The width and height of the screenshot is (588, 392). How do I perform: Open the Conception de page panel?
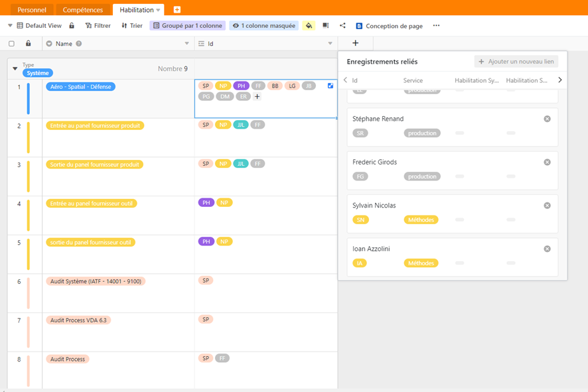pos(389,25)
